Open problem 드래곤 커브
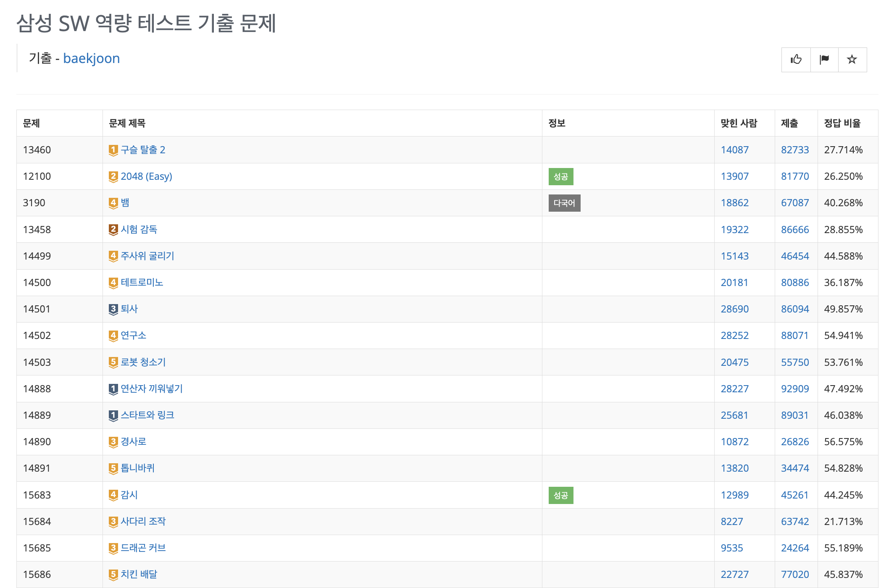The height and width of the screenshot is (588, 889). pyautogui.click(x=143, y=548)
